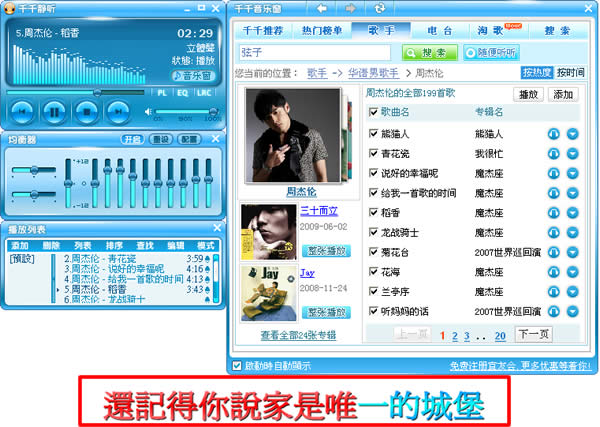Select playlist song 4.周杰伦 - 给我一首歌的时间
Viewport: 600px width, 427px height.
click(x=137, y=279)
